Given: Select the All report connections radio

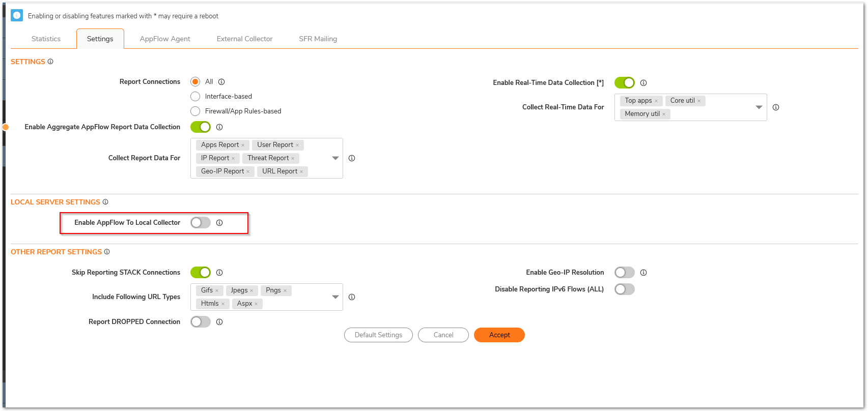Looking at the screenshot, I should 195,82.
